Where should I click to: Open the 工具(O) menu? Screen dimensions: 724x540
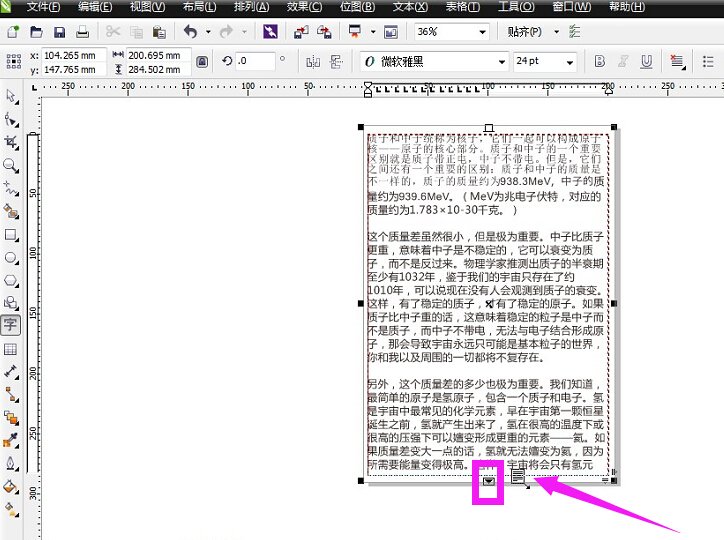point(516,6)
